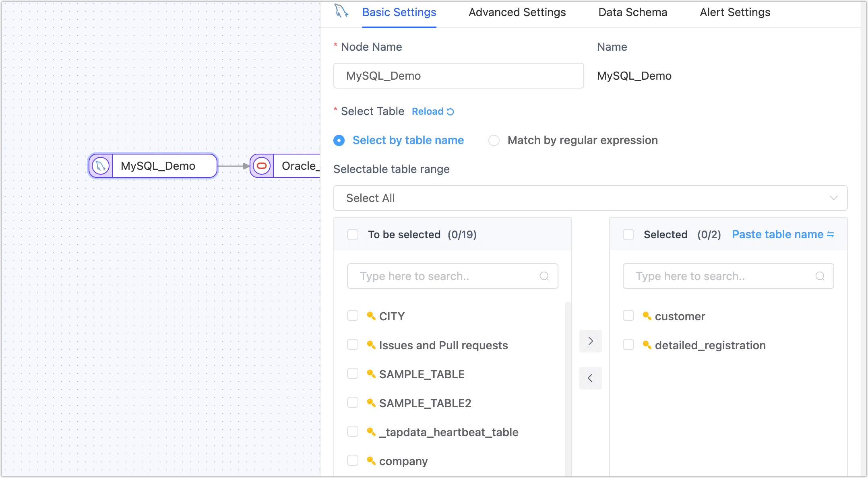The height and width of the screenshot is (478, 868).
Task: Click the move-left arrow transfer button
Action: point(590,378)
